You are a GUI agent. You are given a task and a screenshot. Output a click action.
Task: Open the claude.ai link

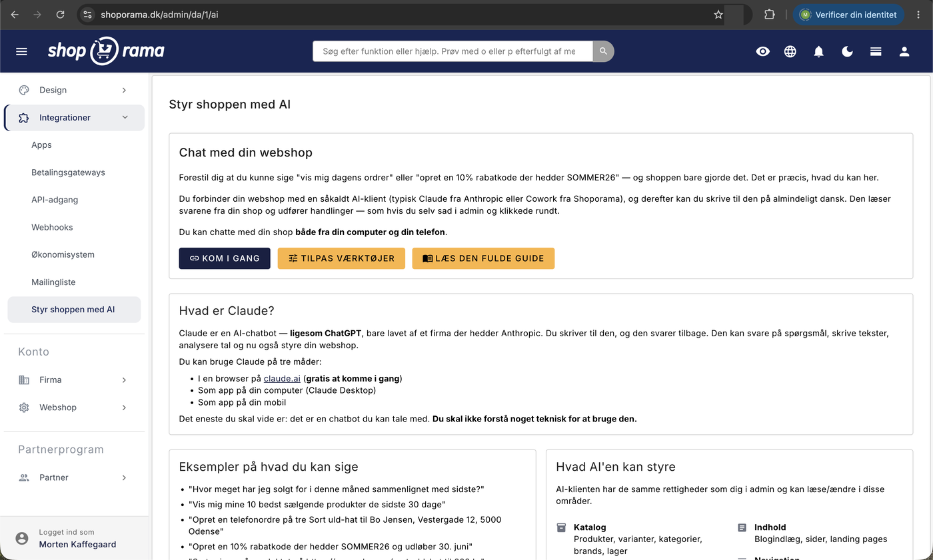tap(282, 378)
